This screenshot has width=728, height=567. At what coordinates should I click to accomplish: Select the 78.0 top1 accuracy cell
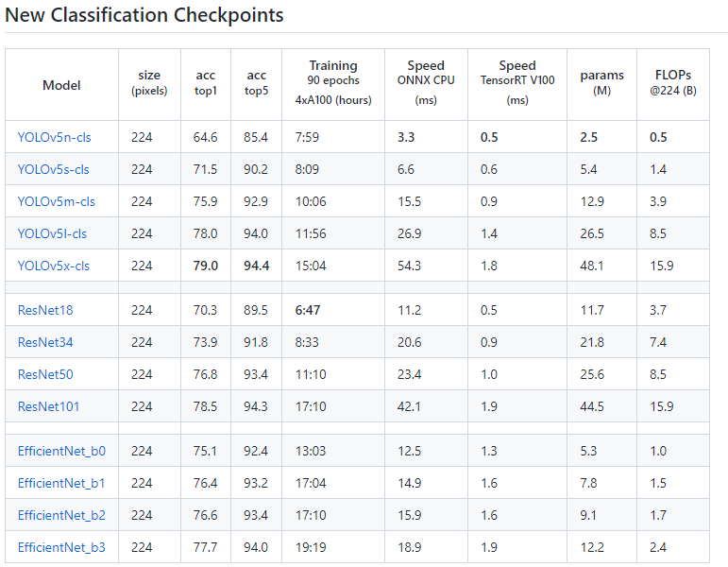(205, 233)
